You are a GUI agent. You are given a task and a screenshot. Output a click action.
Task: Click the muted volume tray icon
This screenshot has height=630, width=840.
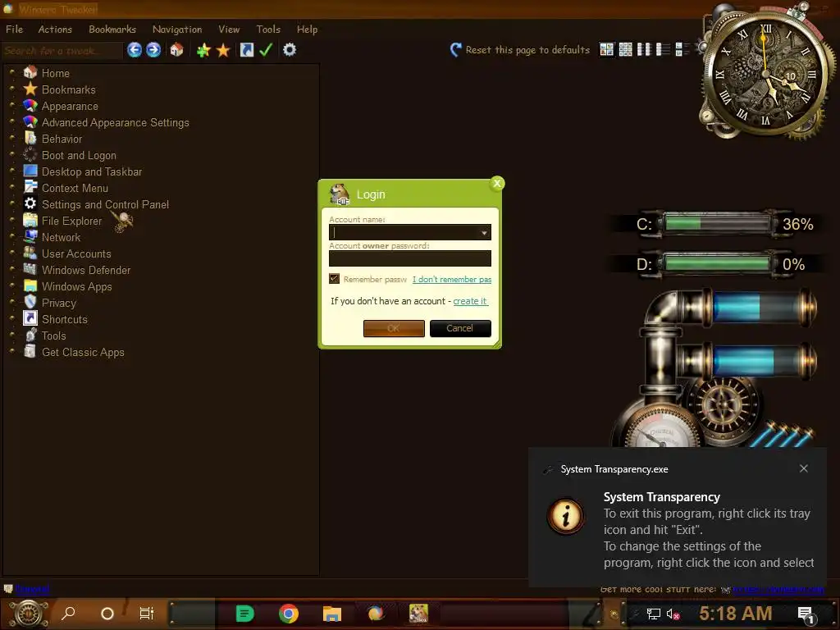673,614
